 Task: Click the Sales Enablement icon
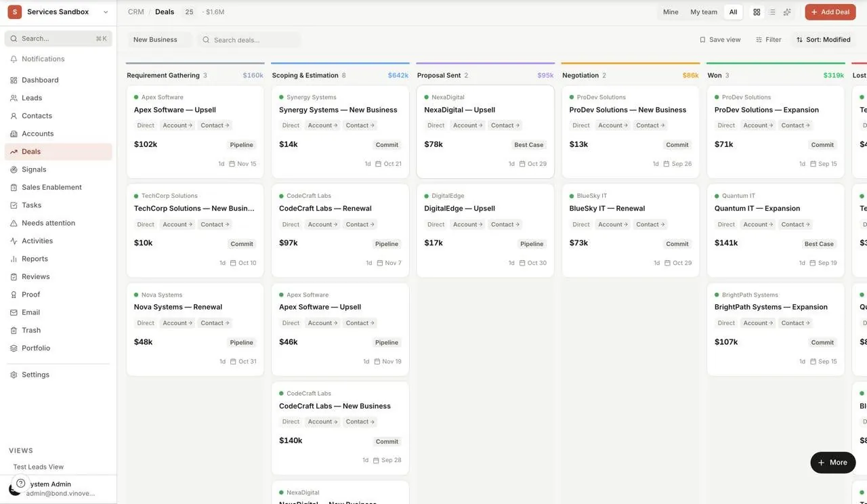(14, 188)
